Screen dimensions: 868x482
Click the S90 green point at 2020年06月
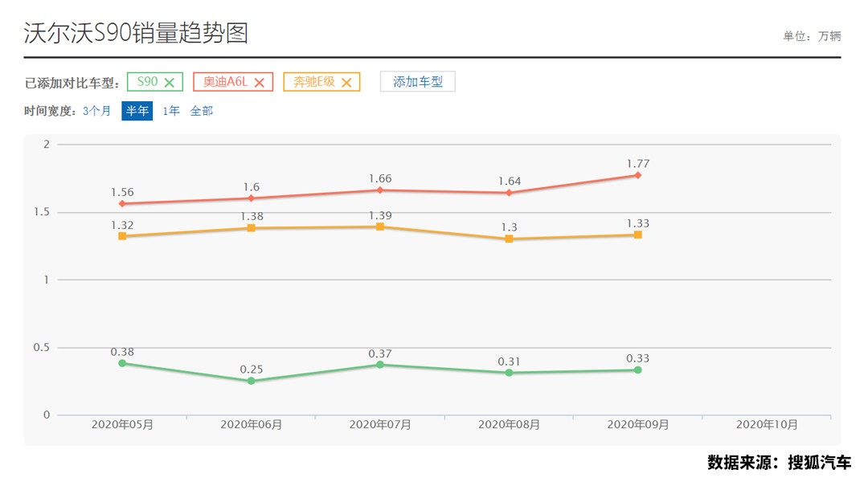[251, 381]
